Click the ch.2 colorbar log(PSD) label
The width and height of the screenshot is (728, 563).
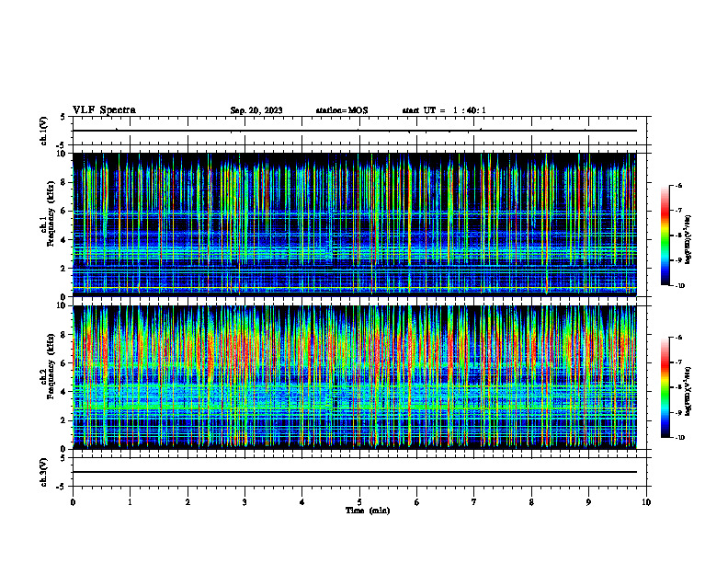pyautogui.click(x=689, y=391)
